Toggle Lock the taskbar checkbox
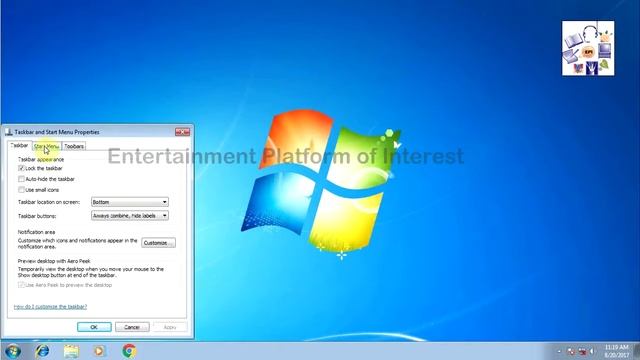640x360 pixels. [21, 168]
